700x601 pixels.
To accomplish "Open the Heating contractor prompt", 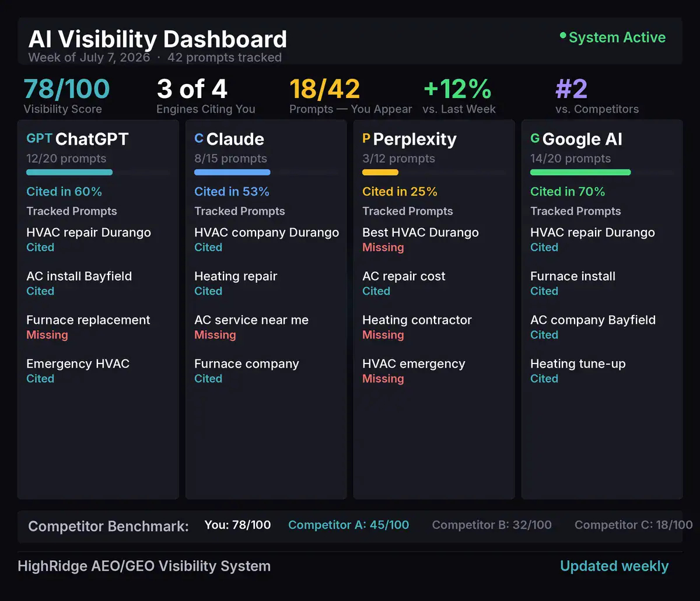I will click(x=417, y=320).
